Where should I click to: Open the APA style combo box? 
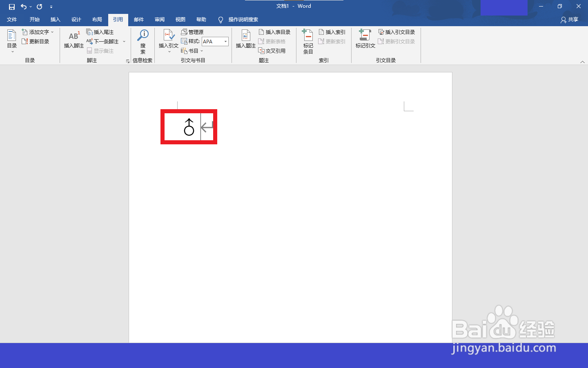(x=215, y=41)
